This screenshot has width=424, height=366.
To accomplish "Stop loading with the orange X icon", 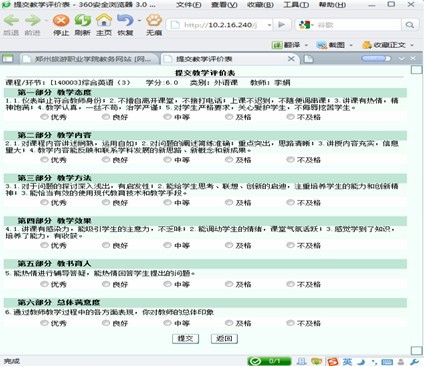I will tap(61, 21).
